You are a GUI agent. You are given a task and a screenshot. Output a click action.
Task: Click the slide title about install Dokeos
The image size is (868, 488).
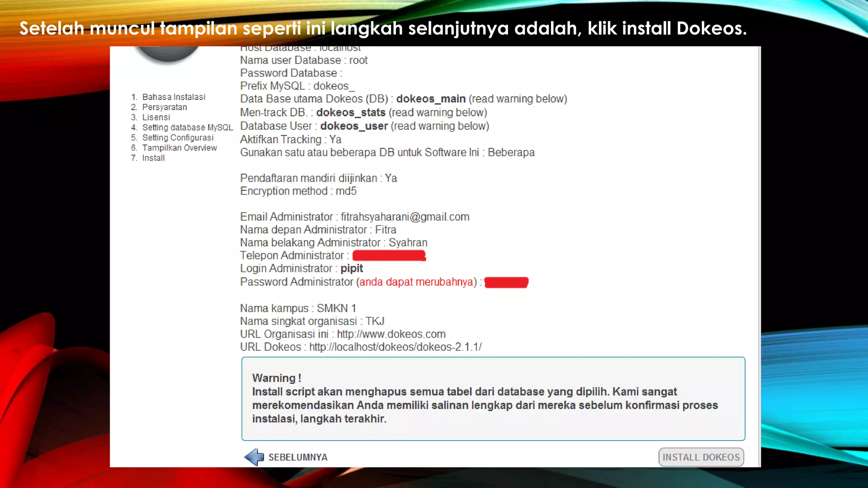tap(383, 28)
